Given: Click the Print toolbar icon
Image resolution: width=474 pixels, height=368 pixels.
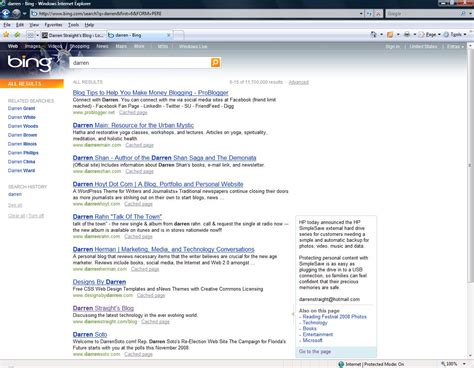Looking at the screenshot, I should 407,34.
